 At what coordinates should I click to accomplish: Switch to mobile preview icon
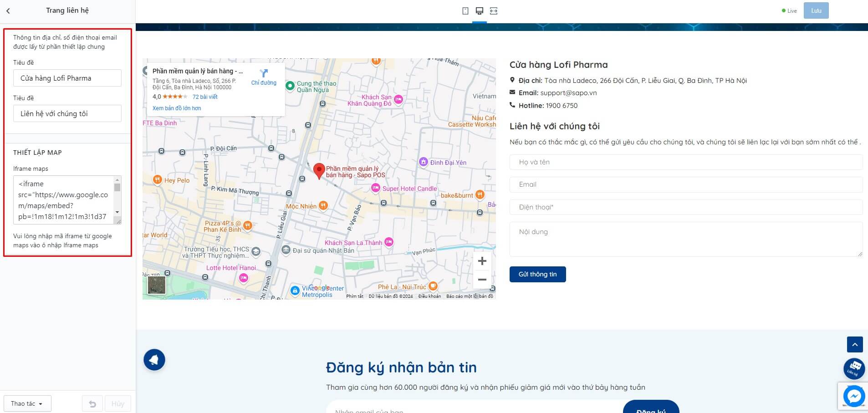coord(465,11)
